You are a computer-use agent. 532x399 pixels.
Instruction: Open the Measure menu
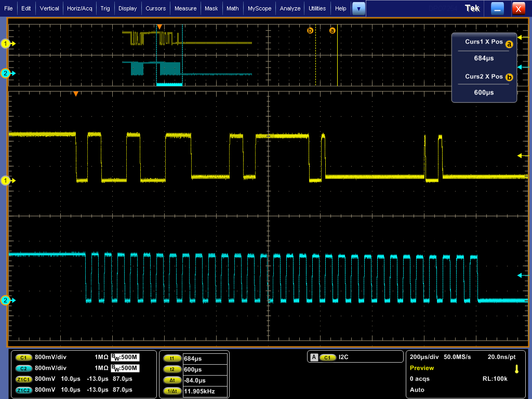[x=185, y=8]
